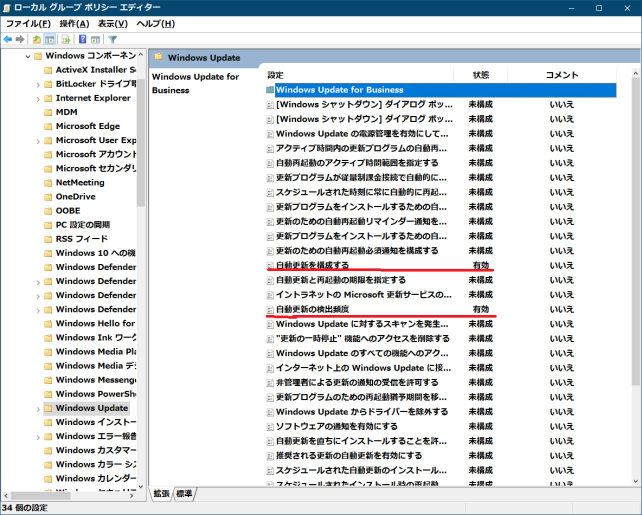Image resolution: width=642 pixels, height=515 pixels.
Task: Select ActiveX Installer tree item
Action: [x=95, y=70]
